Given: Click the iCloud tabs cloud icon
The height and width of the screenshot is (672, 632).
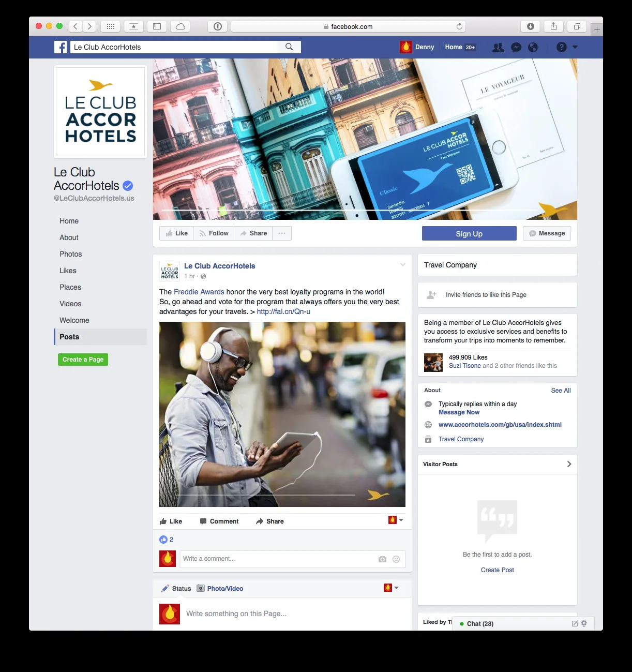Looking at the screenshot, I should pyautogui.click(x=180, y=26).
